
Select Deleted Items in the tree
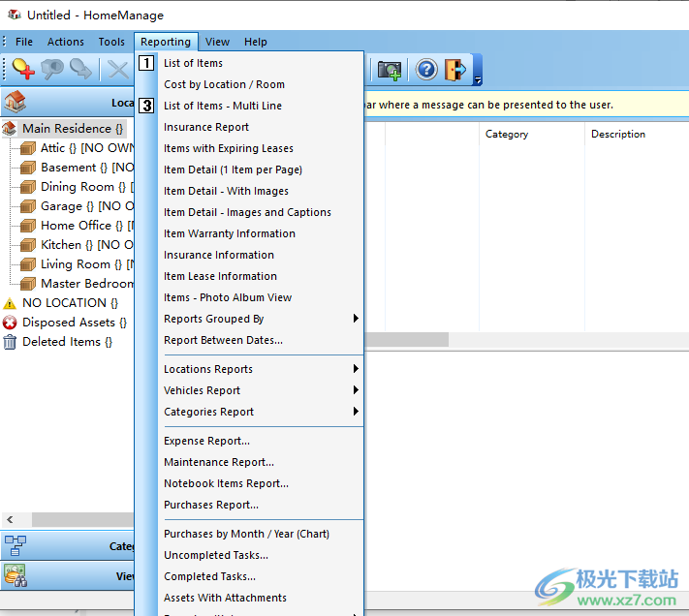click(x=67, y=342)
